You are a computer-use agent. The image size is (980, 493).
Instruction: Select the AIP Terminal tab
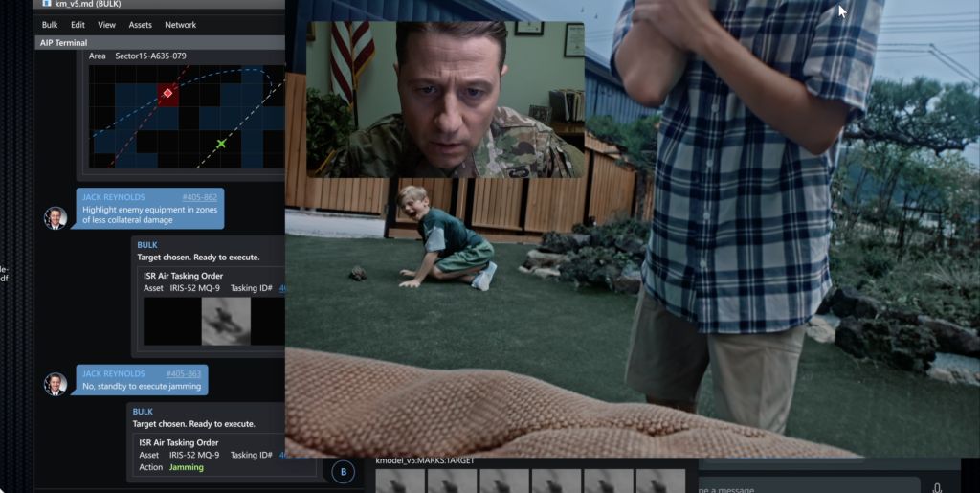(63, 43)
